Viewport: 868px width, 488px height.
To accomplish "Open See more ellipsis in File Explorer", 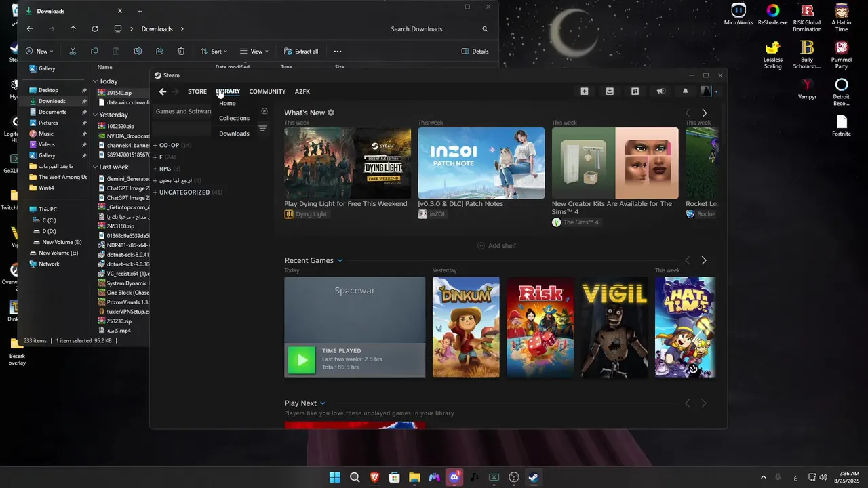I will pyautogui.click(x=338, y=52).
